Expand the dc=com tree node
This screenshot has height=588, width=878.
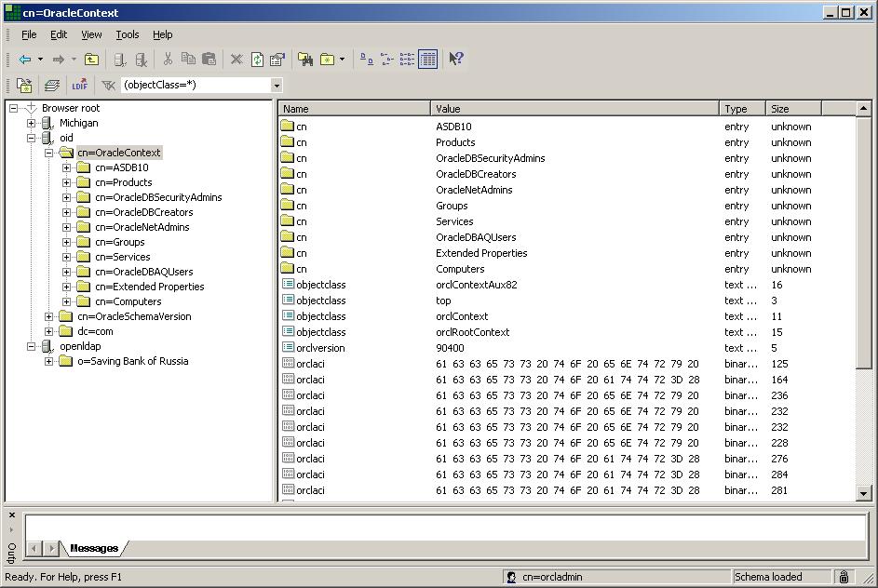pyautogui.click(x=48, y=331)
